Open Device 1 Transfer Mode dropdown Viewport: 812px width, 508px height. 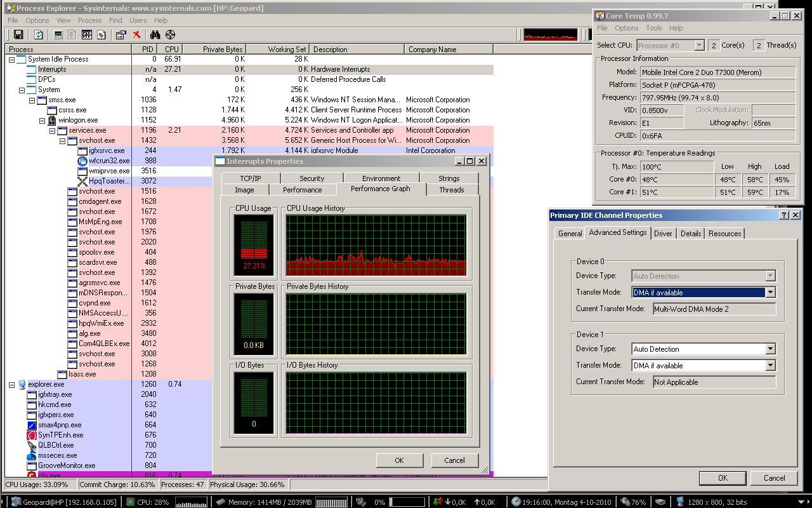[x=770, y=366]
